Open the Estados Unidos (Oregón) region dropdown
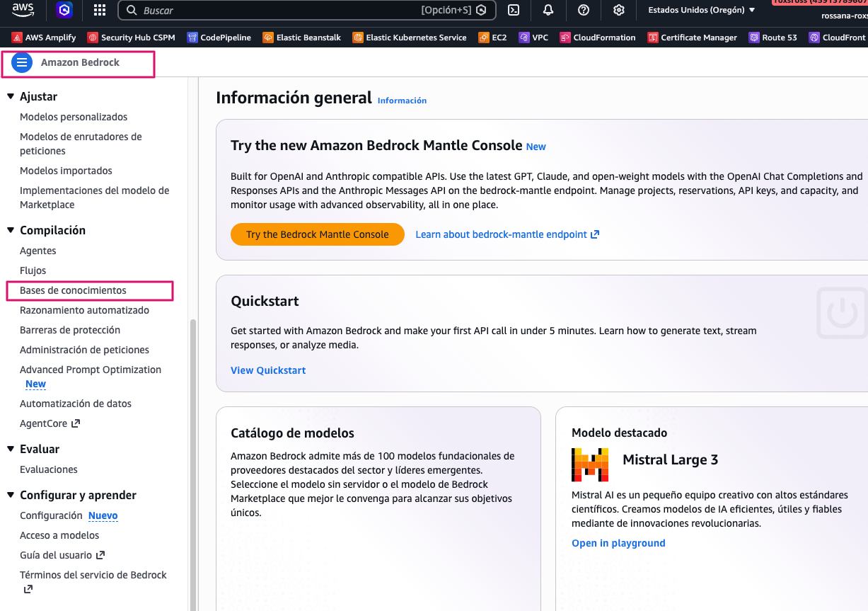Viewport: 868px width, 611px height. 701,10
